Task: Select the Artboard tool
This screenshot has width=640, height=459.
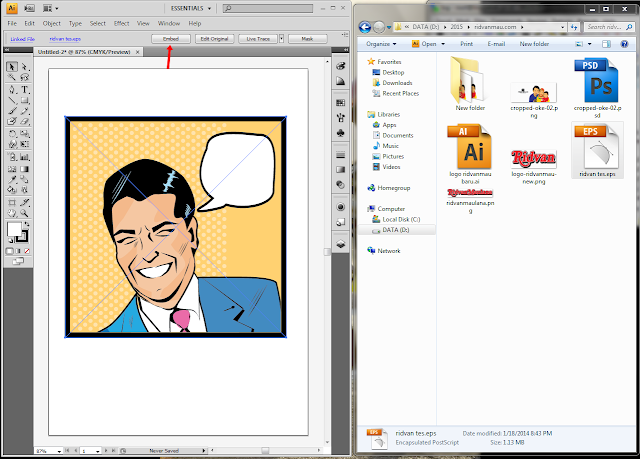Action: [12, 202]
